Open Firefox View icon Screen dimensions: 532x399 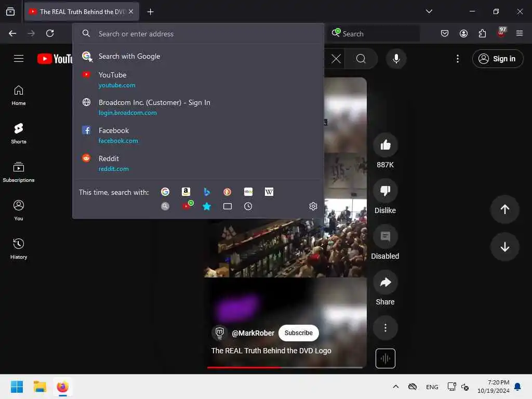click(x=10, y=12)
